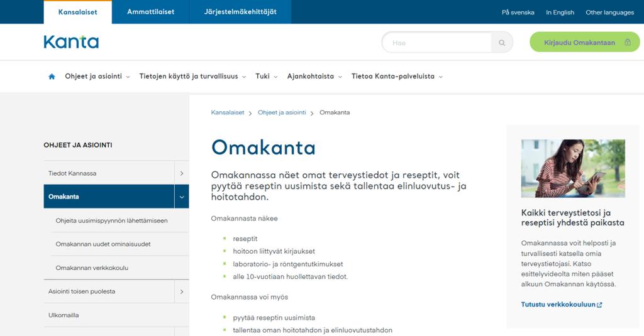Click laboratorio- ja röntgentutkimukset list item

click(x=288, y=264)
